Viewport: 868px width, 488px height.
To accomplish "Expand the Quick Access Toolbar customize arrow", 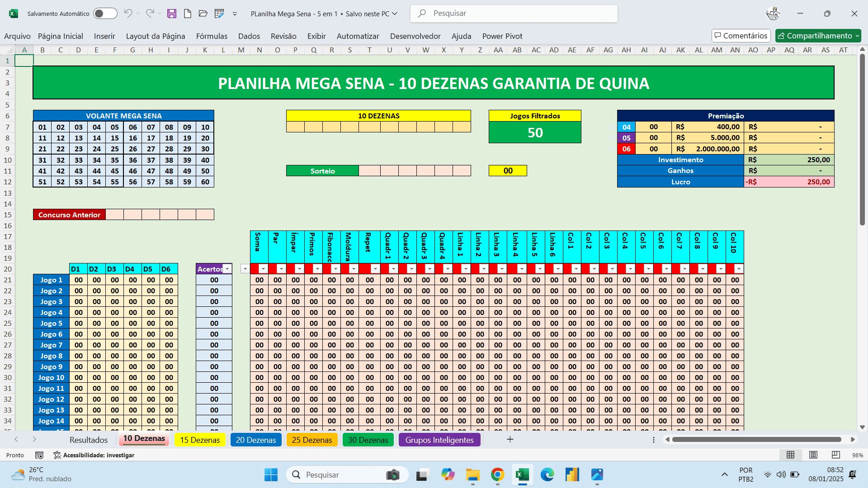I will (235, 14).
